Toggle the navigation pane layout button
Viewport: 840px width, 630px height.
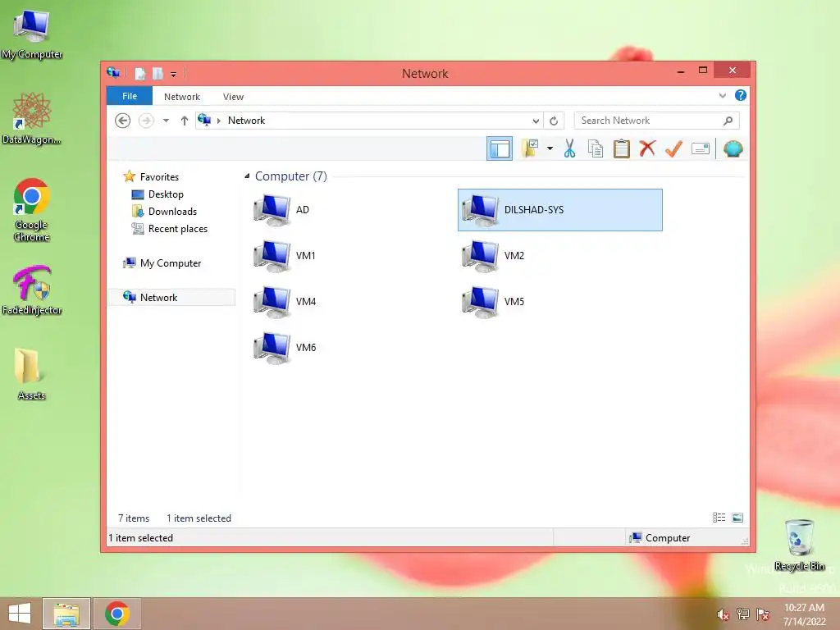500,148
